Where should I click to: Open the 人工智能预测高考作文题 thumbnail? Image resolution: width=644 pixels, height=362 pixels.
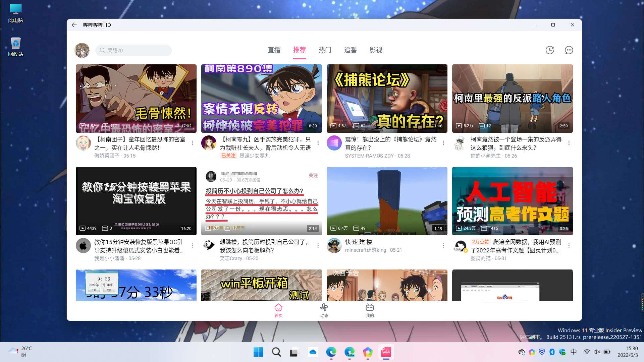tap(513, 201)
